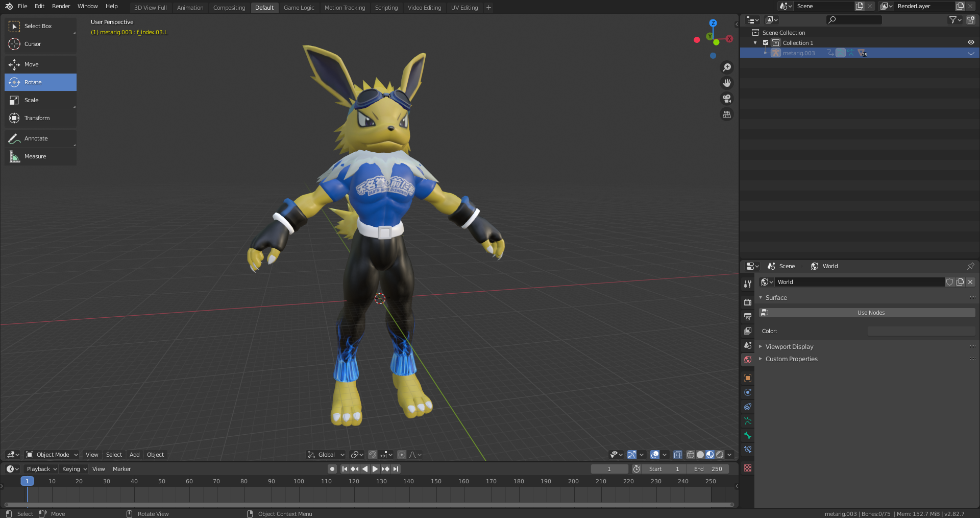Open the Object Mode dropdown
This screenshot has height=518, width=980.
click(52, 455)
